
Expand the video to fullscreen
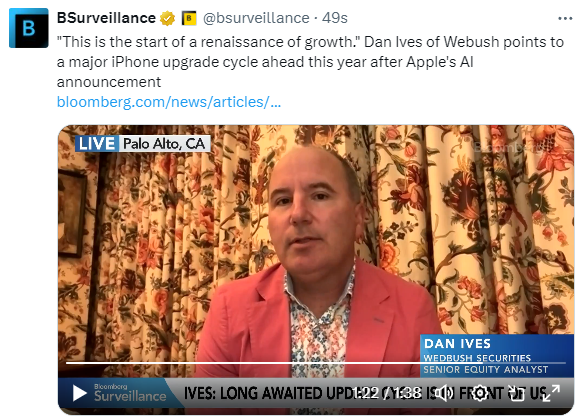(x=551, y=393)
